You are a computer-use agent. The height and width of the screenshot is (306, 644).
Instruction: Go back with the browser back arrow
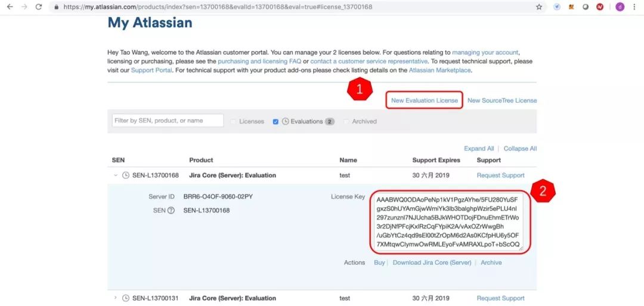[10, 7]
